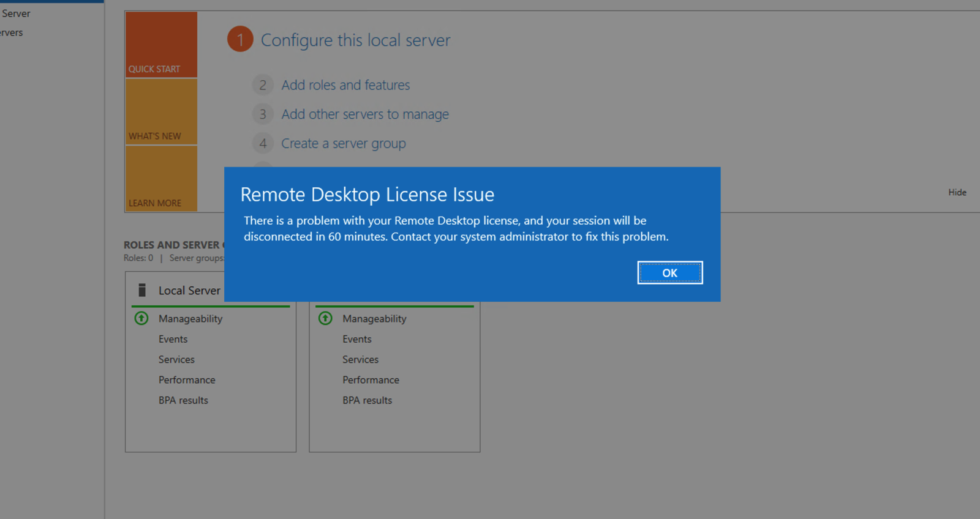The height and width of the screenshot is (519, 980).
Task: Click the ROLES AND SERVER GROUPS heading
Action: click(174, 245)
